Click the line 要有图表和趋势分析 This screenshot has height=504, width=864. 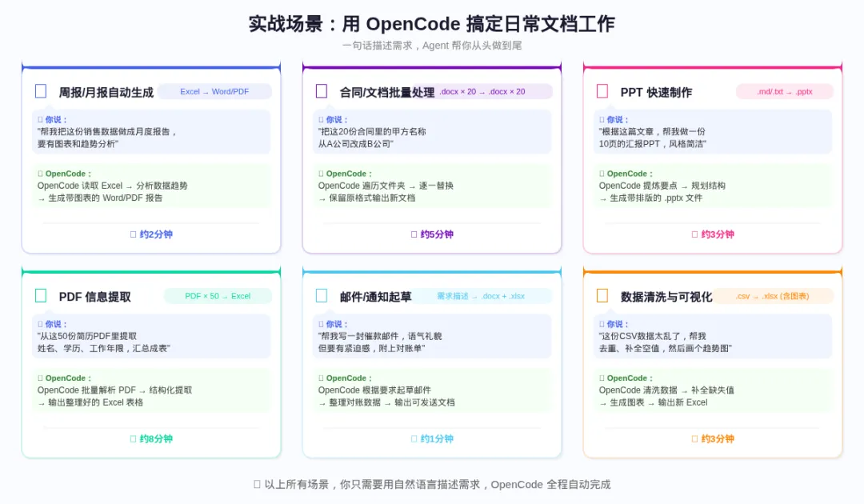coord(78,144)
